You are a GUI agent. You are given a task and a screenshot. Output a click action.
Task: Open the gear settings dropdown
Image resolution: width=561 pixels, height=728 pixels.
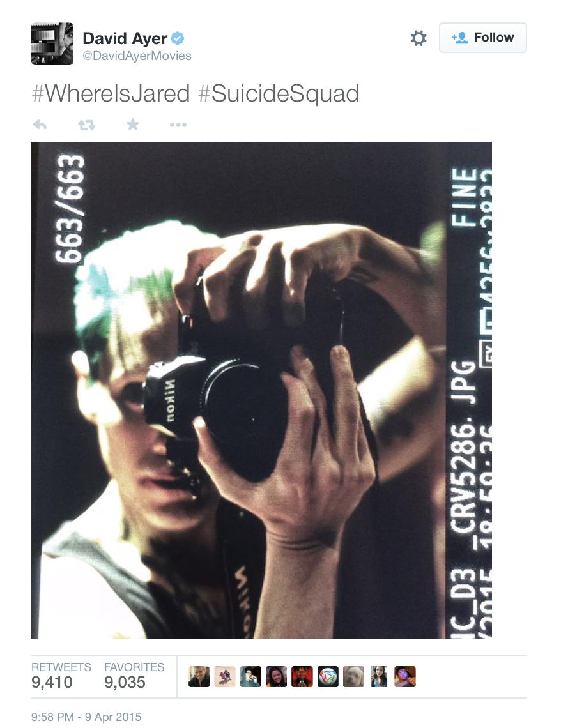click(419, 38)
